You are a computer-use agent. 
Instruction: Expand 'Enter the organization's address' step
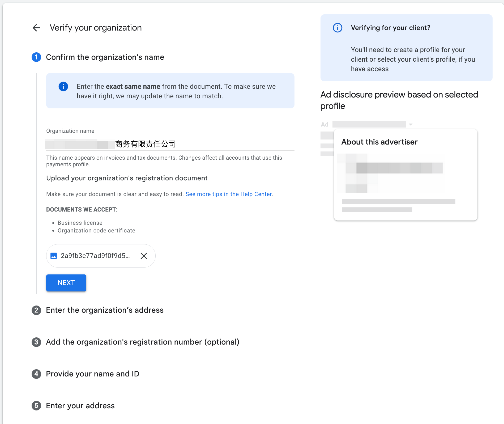(x=105, y=310)
